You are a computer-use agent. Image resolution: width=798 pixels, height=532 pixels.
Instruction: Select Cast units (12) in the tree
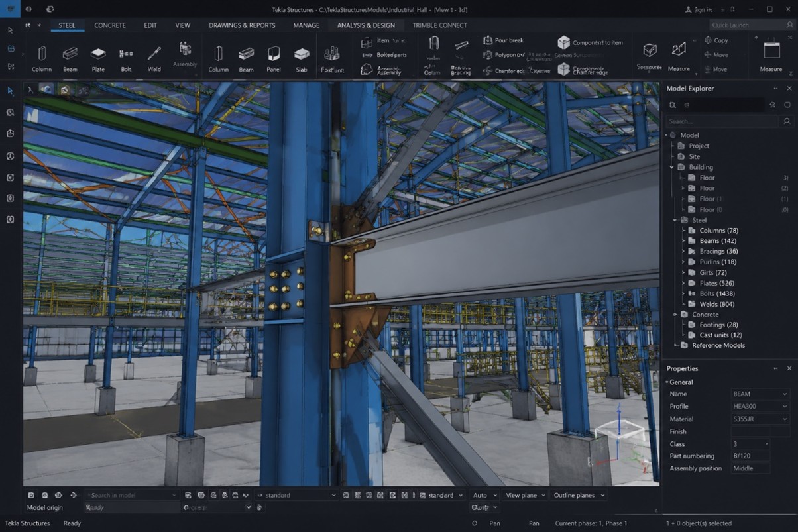coord(720,335)
